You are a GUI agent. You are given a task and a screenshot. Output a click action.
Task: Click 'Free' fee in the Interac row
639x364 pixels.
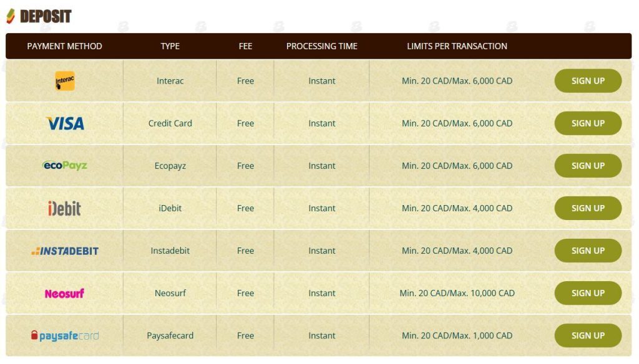245,80
